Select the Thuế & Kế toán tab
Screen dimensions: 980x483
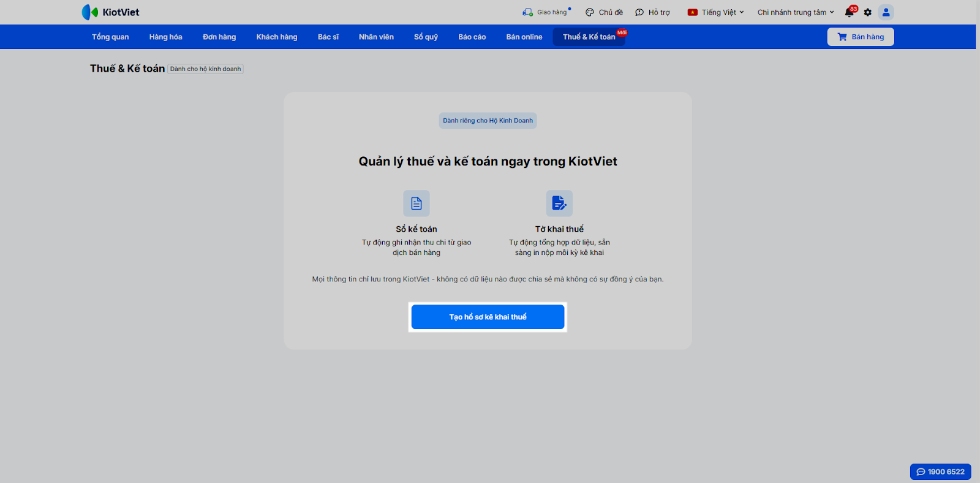pos(589,37)
